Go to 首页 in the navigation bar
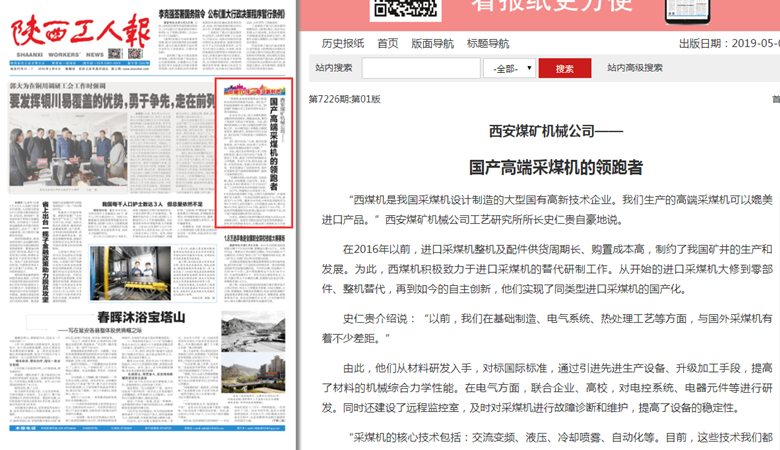 point(388,44)
